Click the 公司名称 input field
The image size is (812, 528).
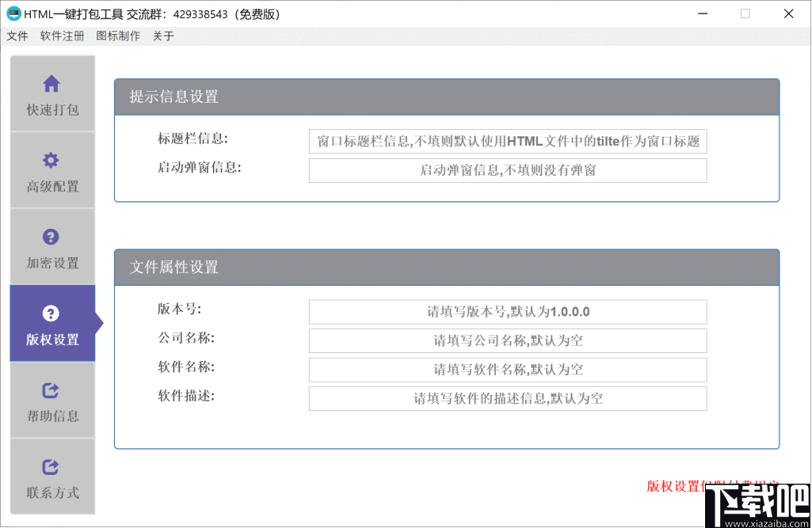(x=508, y=340)
